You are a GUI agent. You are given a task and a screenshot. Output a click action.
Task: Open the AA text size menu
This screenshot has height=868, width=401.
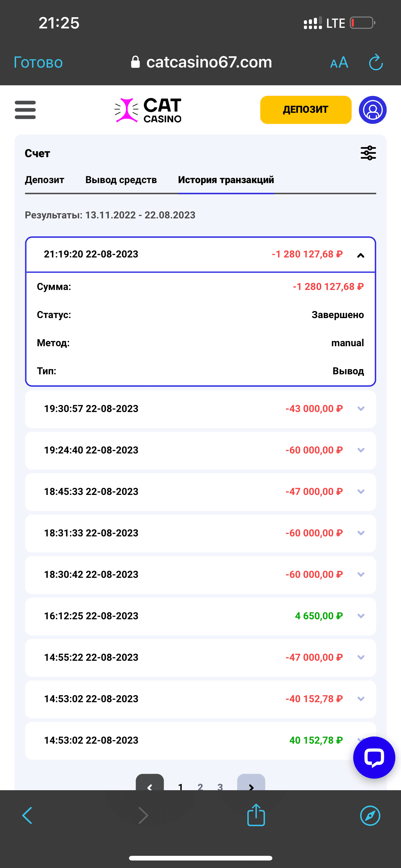(x=339, y=63)
